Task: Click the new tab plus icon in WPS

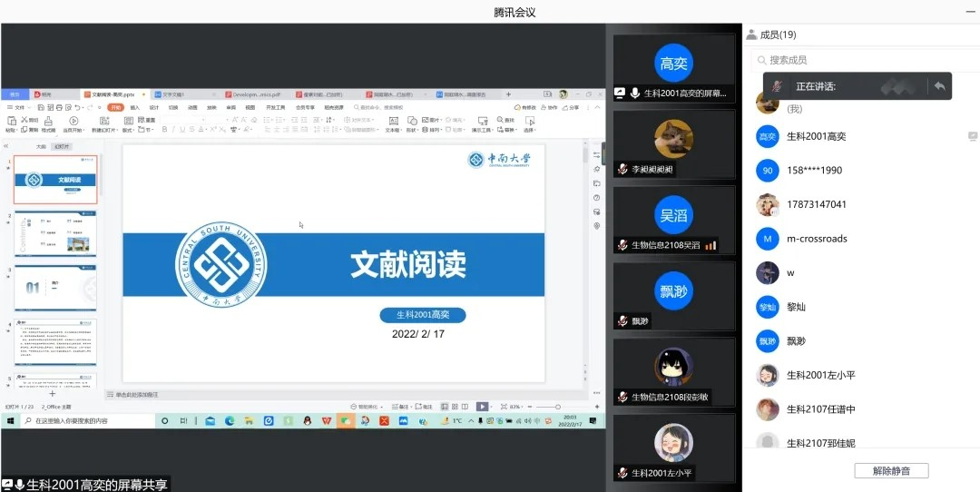Action: 508,94
